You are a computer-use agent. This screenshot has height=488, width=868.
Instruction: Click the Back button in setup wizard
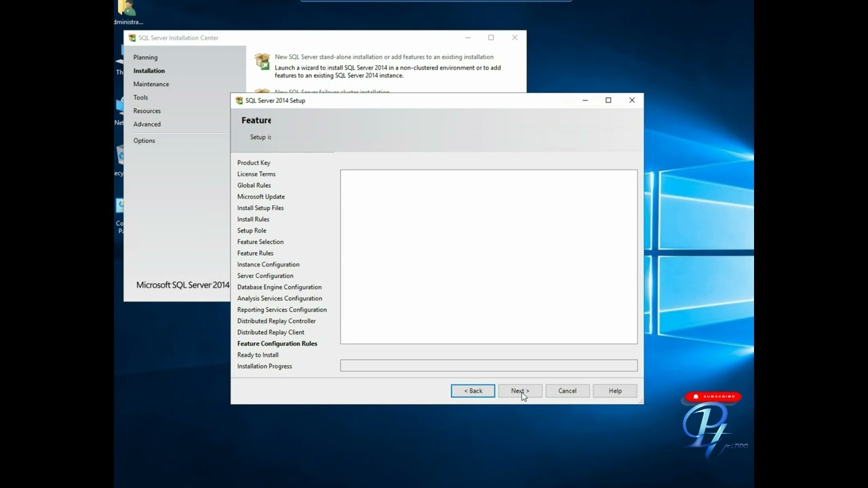pyautogui.click(x=473, y=391)
